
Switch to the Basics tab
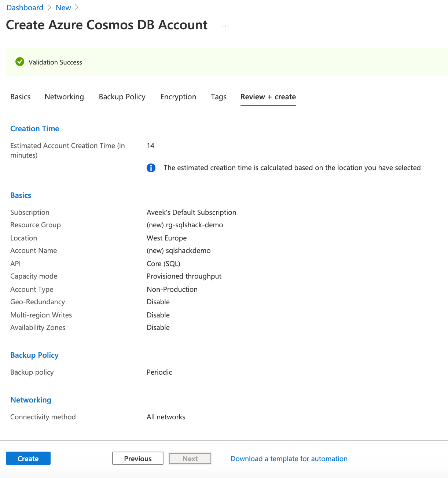(x=21, y=97)
